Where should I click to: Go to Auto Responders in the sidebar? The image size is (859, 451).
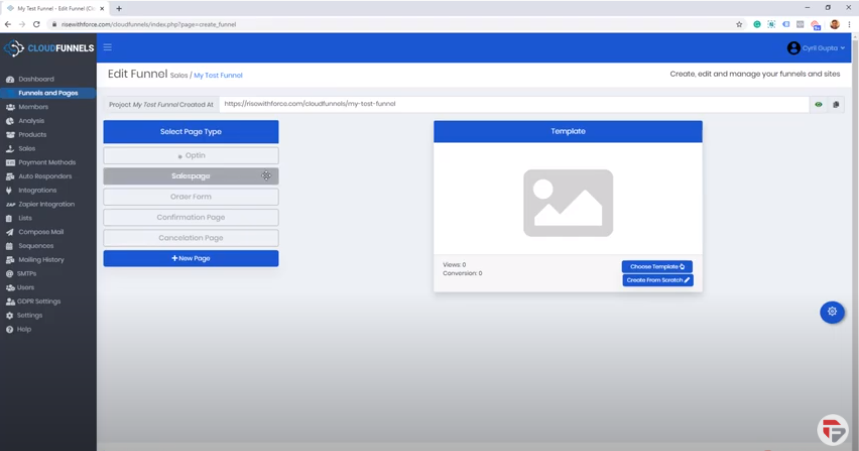[x=44, y=176]
